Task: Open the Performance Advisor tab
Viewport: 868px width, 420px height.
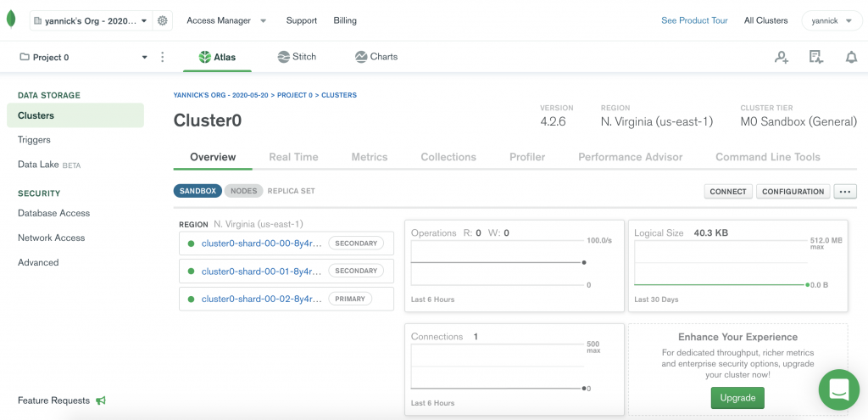Action: point(630,157)
